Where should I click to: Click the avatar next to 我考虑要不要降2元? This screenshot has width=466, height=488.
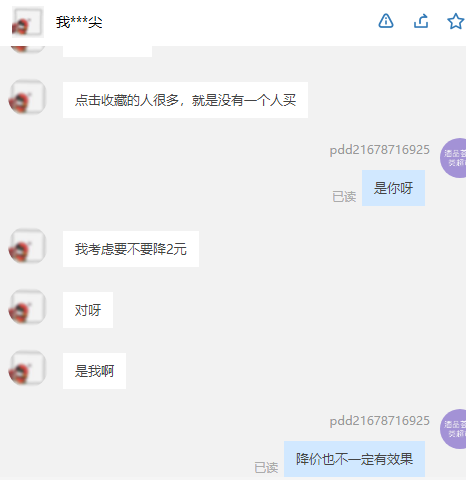coord(27,246)
